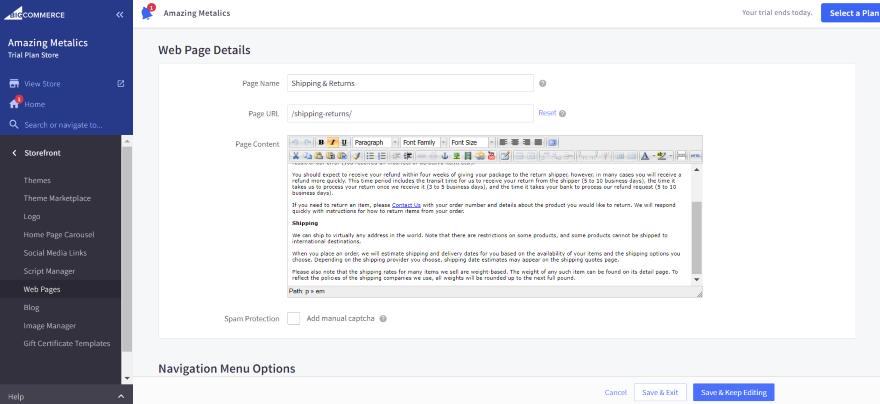The height and width of the screenshot is (404, 880).
Task: Insert a numbered list
Action: pyautogui.click(x=382, y=156)
